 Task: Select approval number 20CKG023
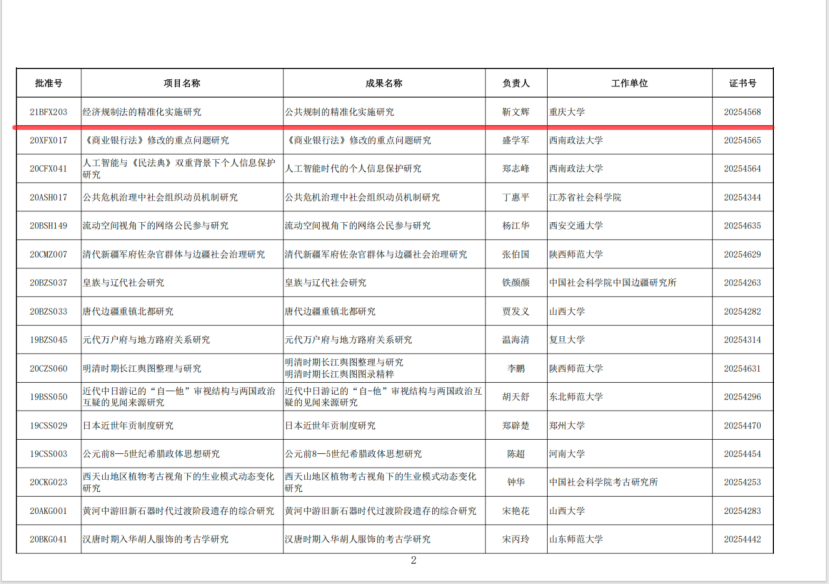48,482
